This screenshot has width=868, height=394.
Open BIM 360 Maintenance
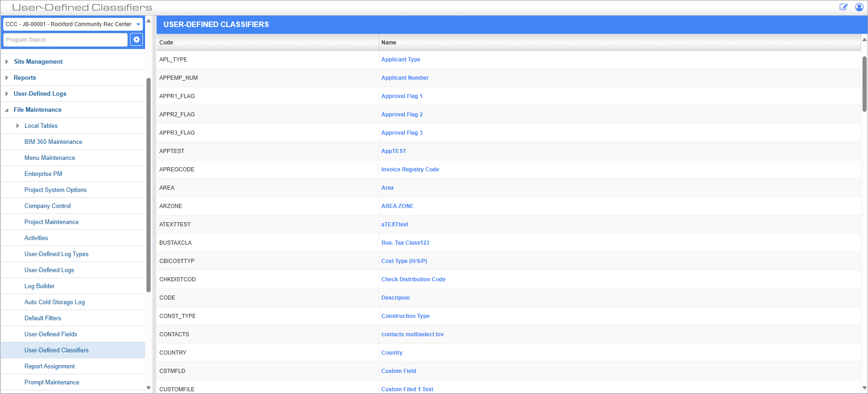point(53,142)
